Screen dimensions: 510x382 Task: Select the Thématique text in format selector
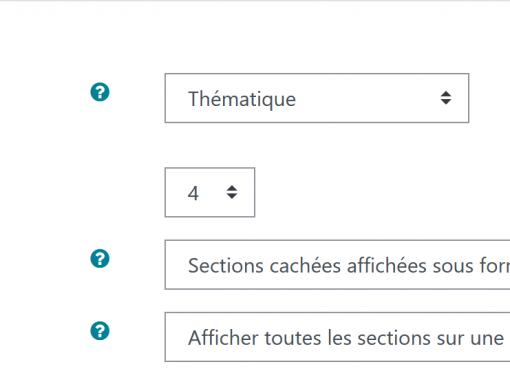(242, 99)
